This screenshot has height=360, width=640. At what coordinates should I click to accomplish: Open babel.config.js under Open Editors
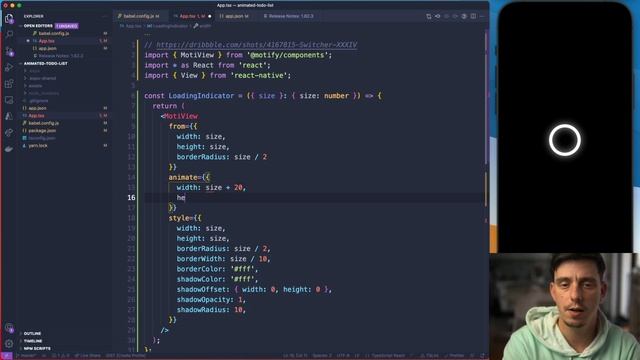pyautogui.click(x=53, y=33)
